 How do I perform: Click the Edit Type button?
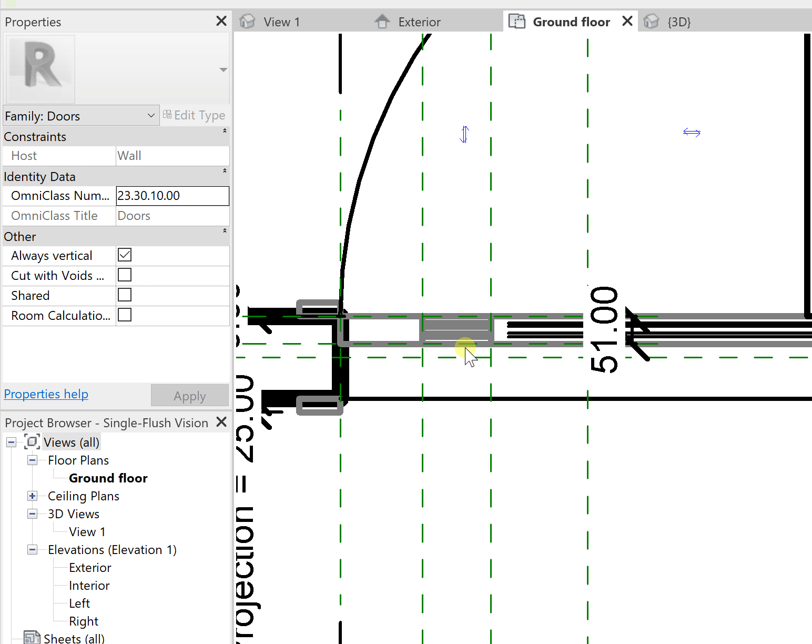[x=194, y=115]
